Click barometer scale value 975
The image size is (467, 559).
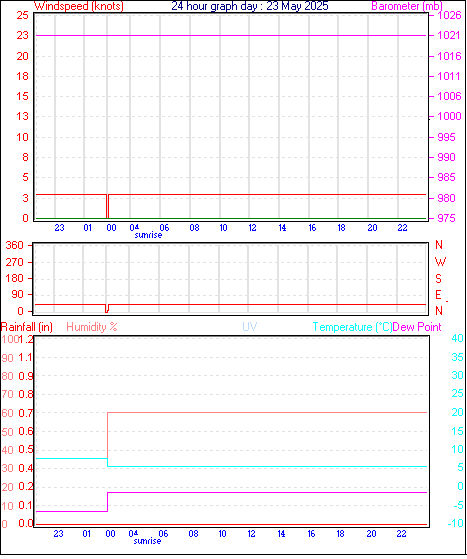(446, 218)
